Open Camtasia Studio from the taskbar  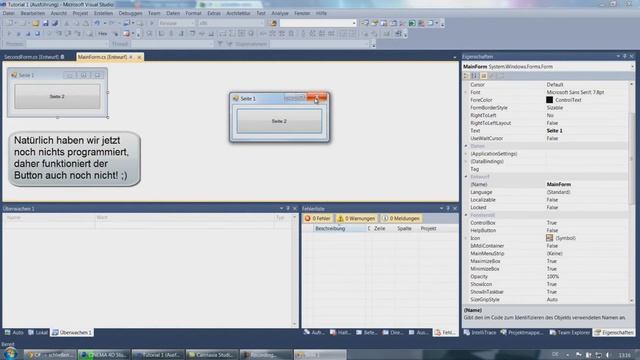click(x=212, y=355)
